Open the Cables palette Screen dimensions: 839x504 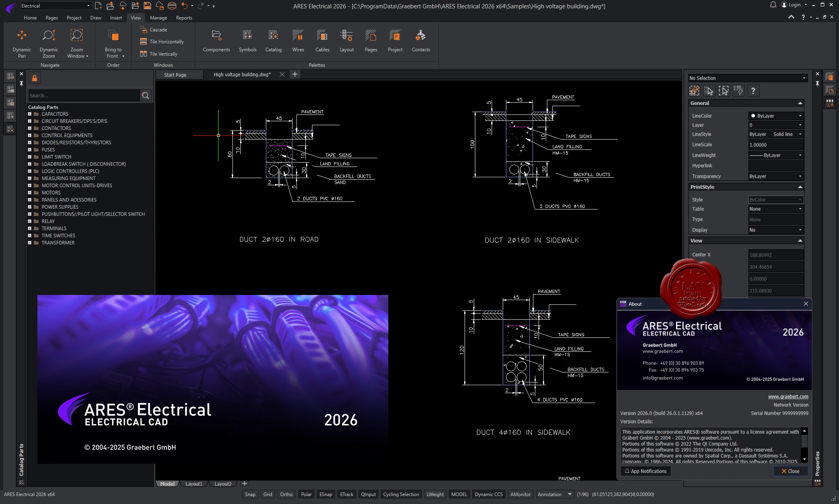point(322,41)
